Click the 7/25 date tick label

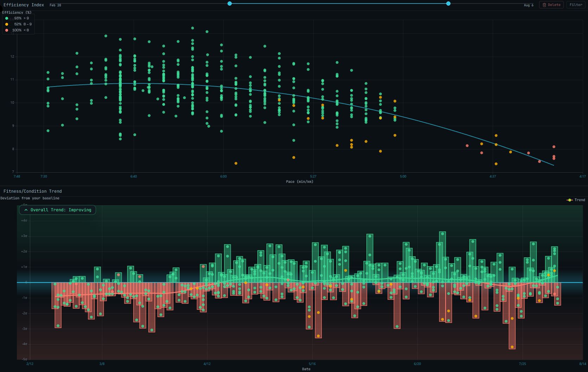pyautogui.click(x=523, y=364)
